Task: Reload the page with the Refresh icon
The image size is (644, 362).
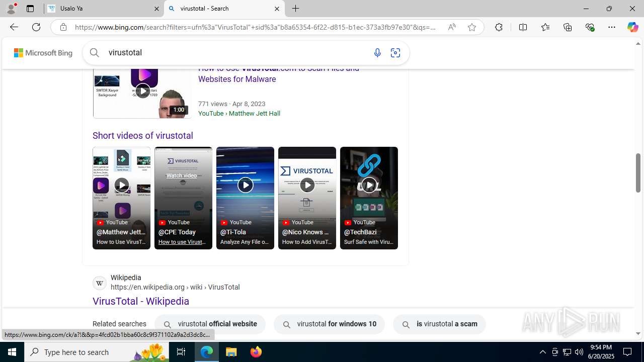Action: pos(36,27)
